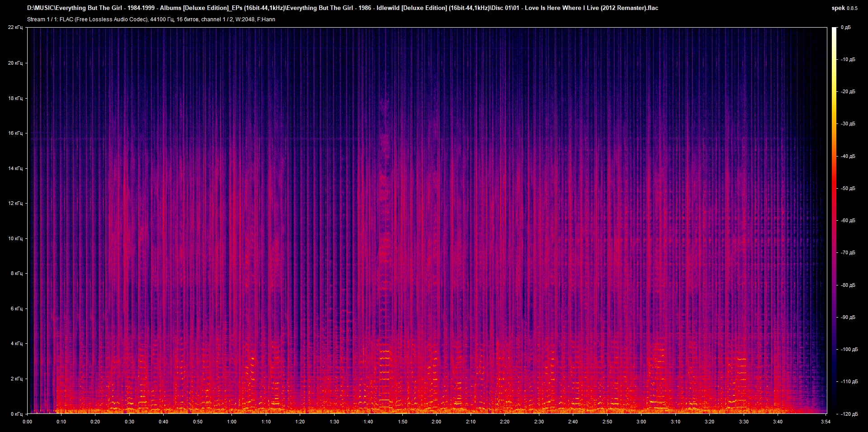Click the '0:00' time axis label

(28, 422)
